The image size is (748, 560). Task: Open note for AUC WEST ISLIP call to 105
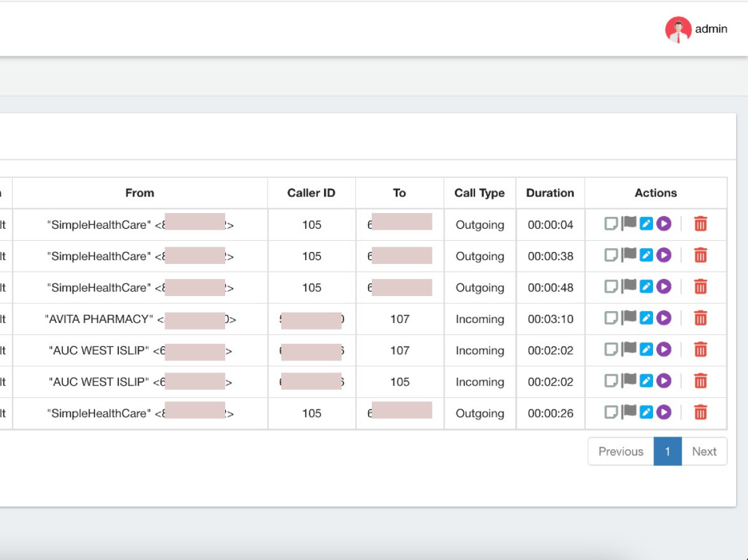click(x=610, y=381)
